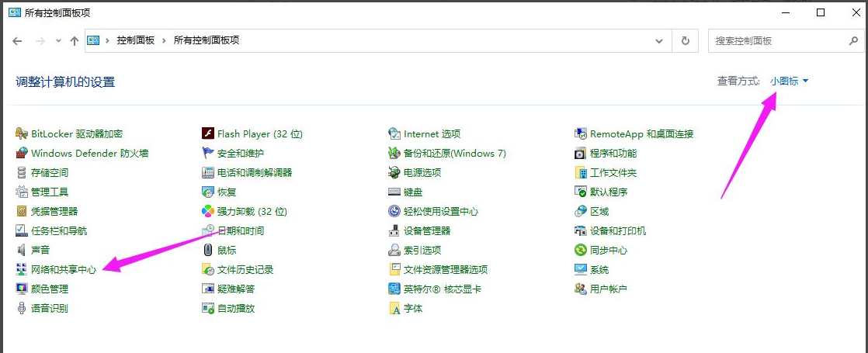
Task: Open the 程序和功能 link
Action: [x=613, y=154]
